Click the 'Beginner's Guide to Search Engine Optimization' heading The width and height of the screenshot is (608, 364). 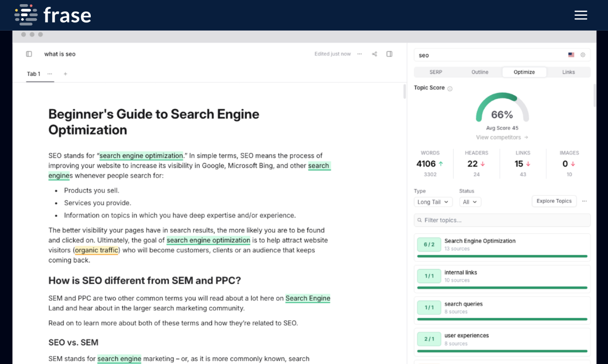coord(154,122)
